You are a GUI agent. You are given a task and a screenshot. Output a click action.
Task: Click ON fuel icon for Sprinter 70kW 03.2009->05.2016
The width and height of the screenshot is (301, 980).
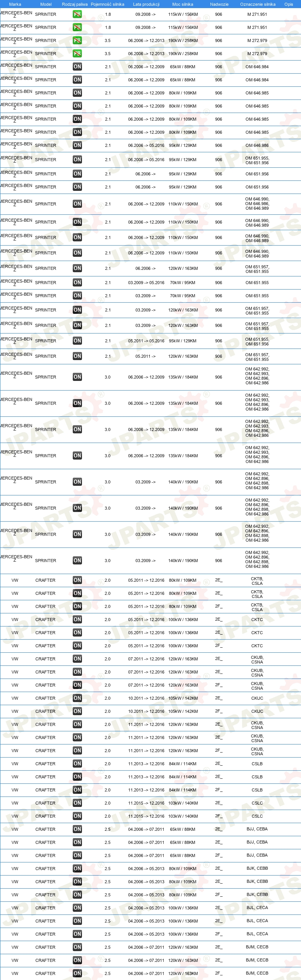click(77, 283)
